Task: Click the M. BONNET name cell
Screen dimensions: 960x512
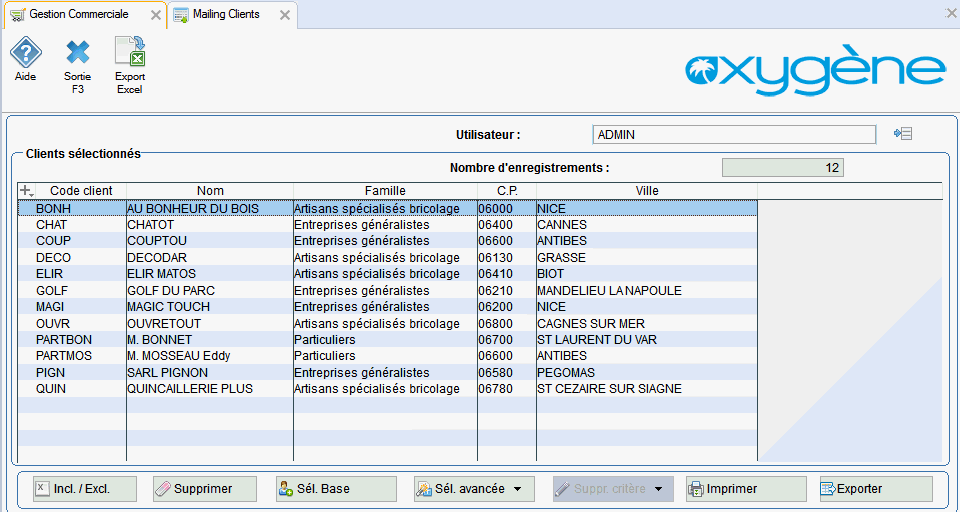Action: [x=210, y=339]
